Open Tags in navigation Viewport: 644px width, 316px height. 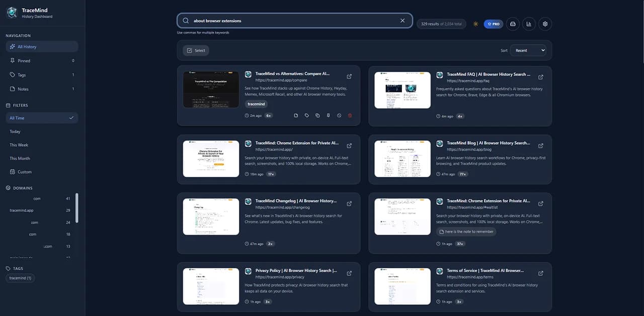42,75
